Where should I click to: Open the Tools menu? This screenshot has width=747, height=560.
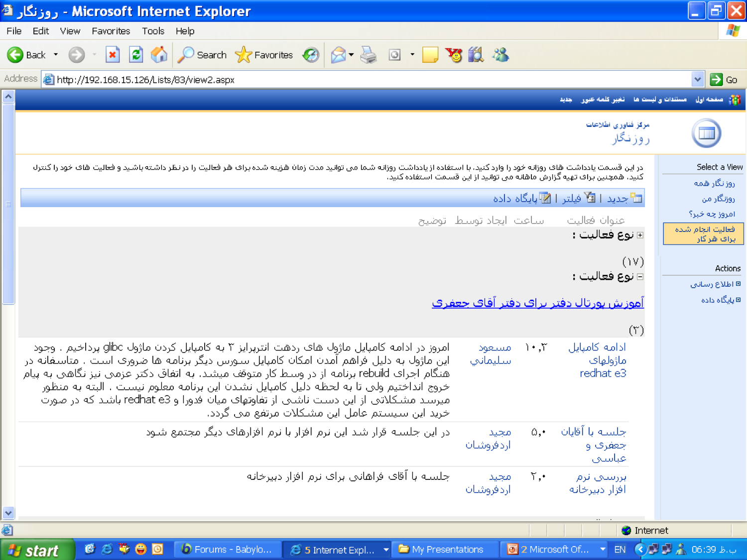pyautogui.click(x=153, y=31)
